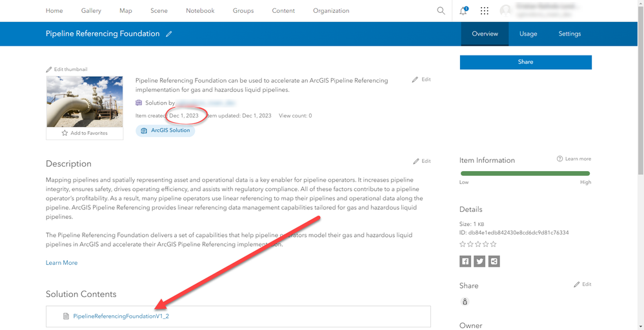The image size is (644, 330).
Task: Open Learn more about item information
Action: (574, 159)
